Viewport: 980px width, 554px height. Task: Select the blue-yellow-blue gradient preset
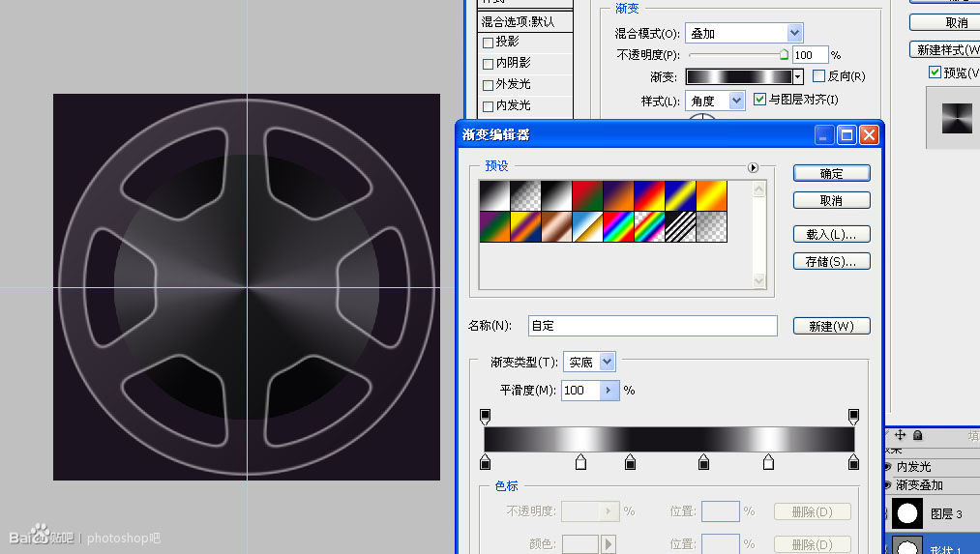681,195
